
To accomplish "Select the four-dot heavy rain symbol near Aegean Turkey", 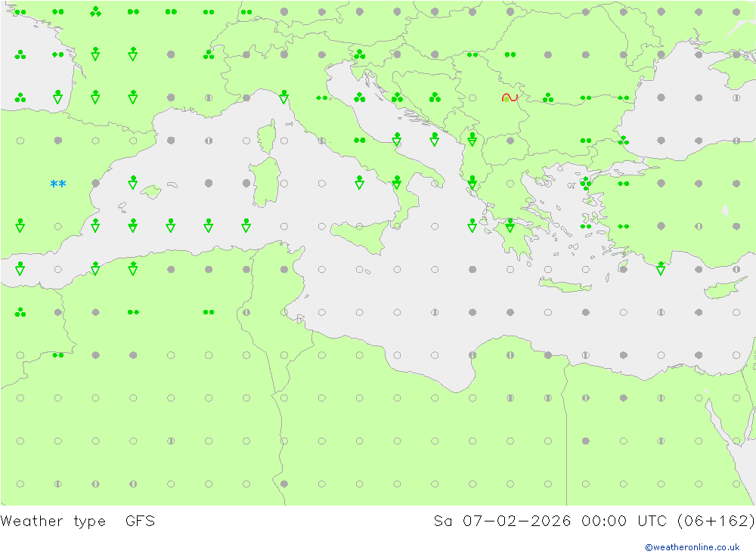I will pyautogui.click(x=586, y=183).
